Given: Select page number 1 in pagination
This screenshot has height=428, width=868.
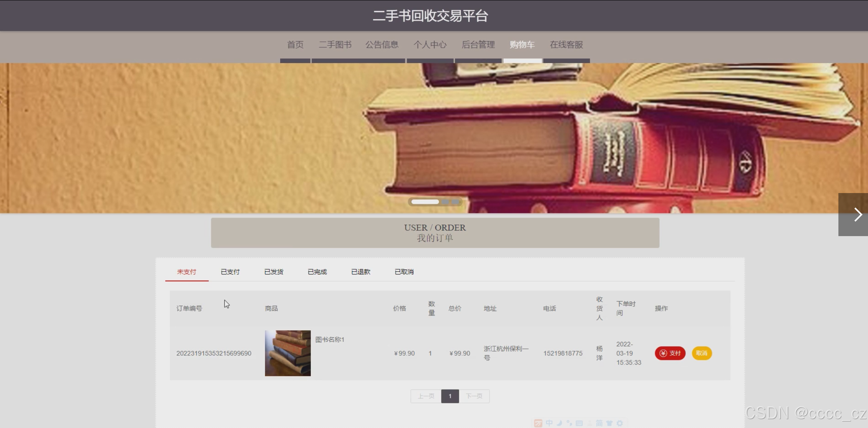Looking at the screenshot, I should click(450, 396).
